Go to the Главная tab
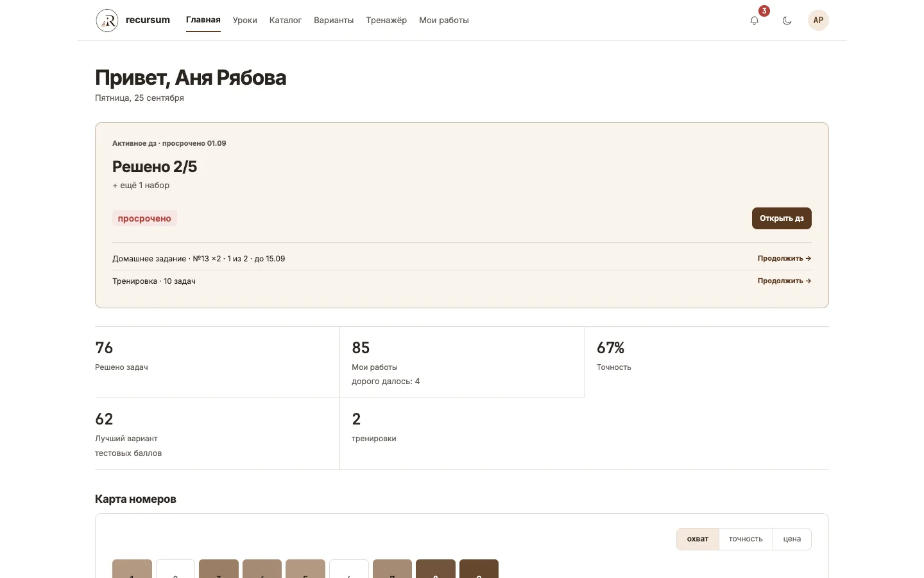The width and height of the screenshot is (924, 578). click(x=203, y=20)
